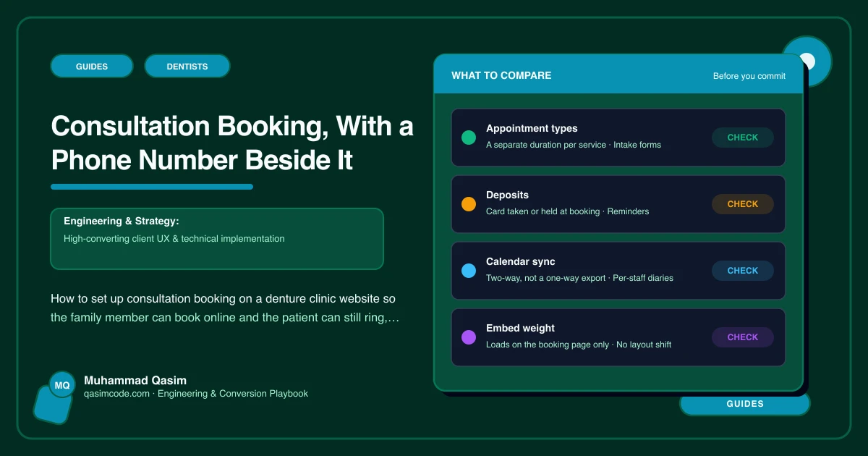This screenshot has height=456, width=868.
Task: Click "A separate duration per service · Intake forms"
Action: click(x=574, y=145)
